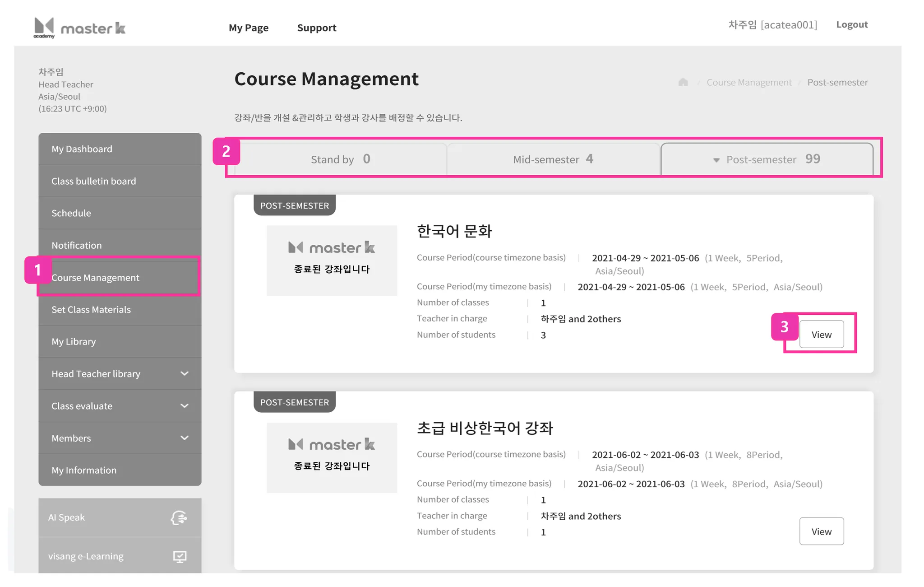This screenshot has width=924, height=587.
Task: Open the Post-semester tab dropdown arrow
Action: 716,160
